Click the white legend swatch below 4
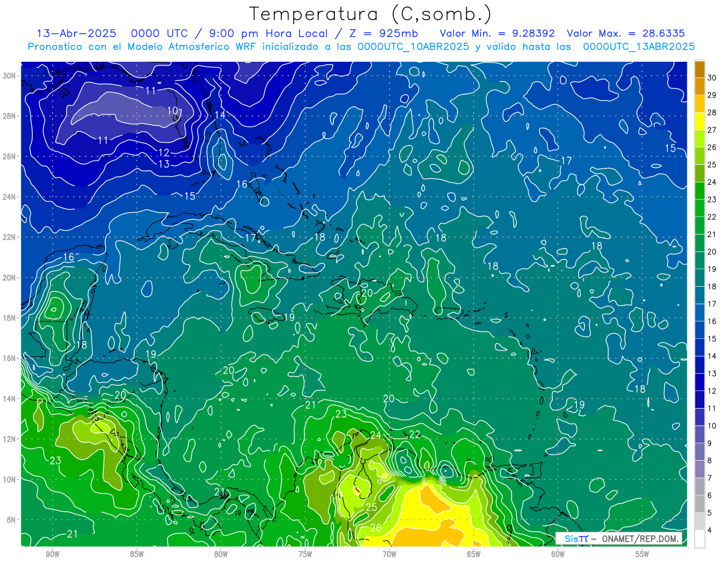728x562 pixels. [x=699, y=540]
